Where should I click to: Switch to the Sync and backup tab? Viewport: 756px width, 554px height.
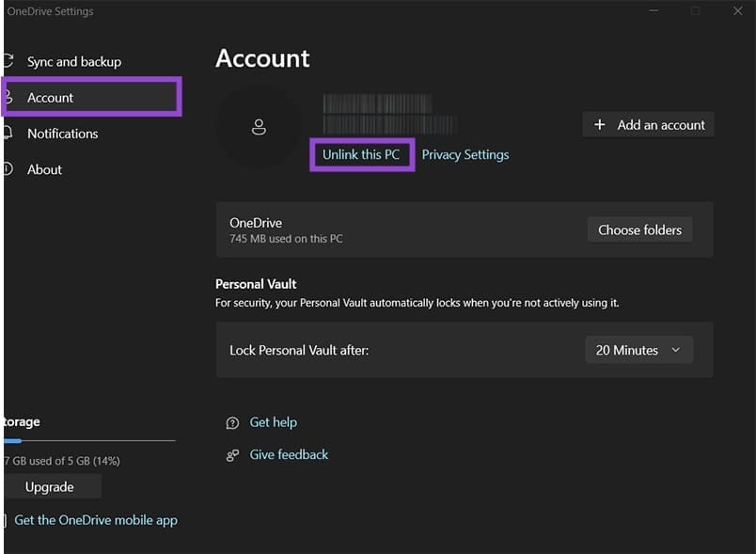tap(73, 62)
